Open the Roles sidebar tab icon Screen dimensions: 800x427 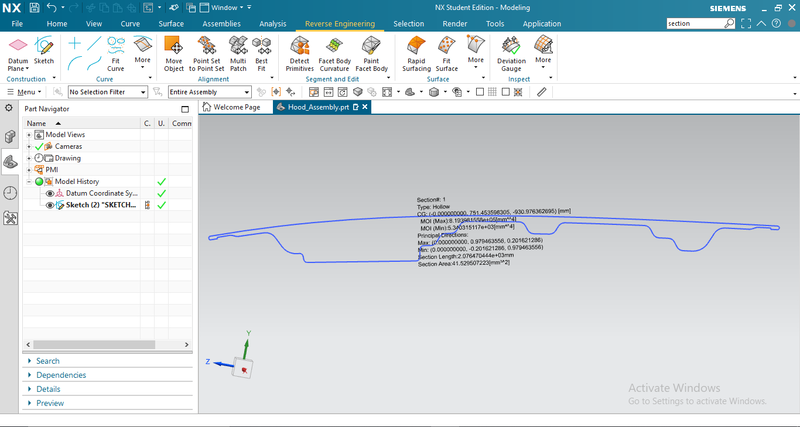10,218
